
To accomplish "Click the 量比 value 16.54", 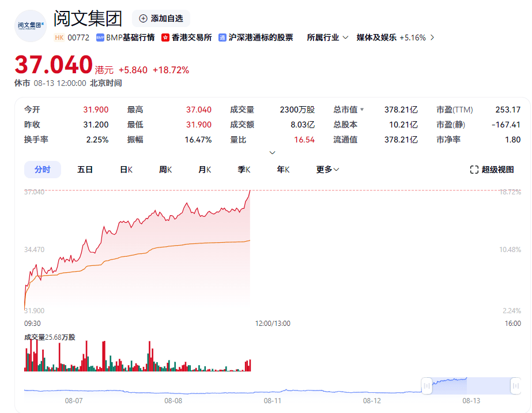I will [304, 140].
